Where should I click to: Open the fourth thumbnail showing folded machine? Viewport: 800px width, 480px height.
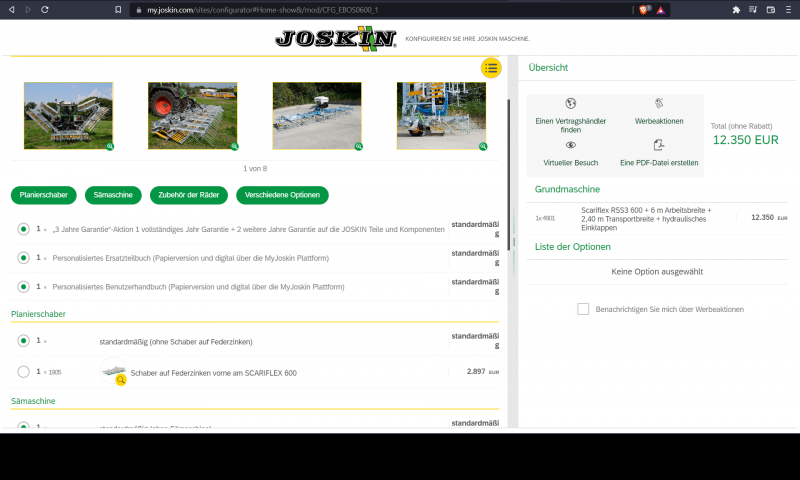(x=441, y=116)
